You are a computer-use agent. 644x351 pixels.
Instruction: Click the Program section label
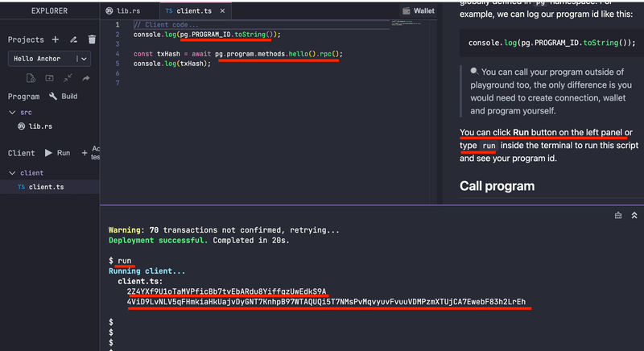pyautogui.click(x=24, y=96)
